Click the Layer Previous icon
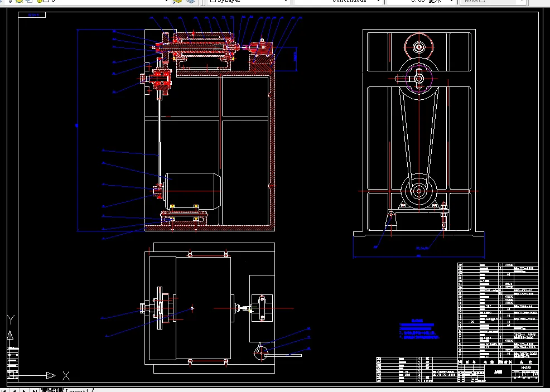550x392 pixels. tap(190, 2)
